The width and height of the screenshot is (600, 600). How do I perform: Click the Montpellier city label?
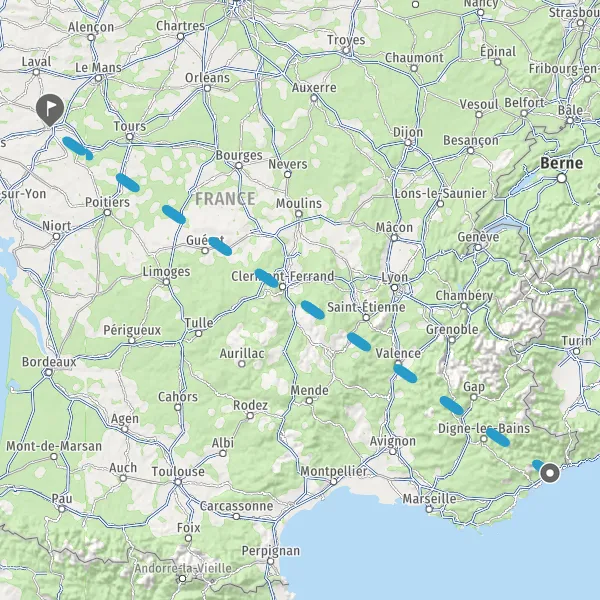(x=333, y=471)
